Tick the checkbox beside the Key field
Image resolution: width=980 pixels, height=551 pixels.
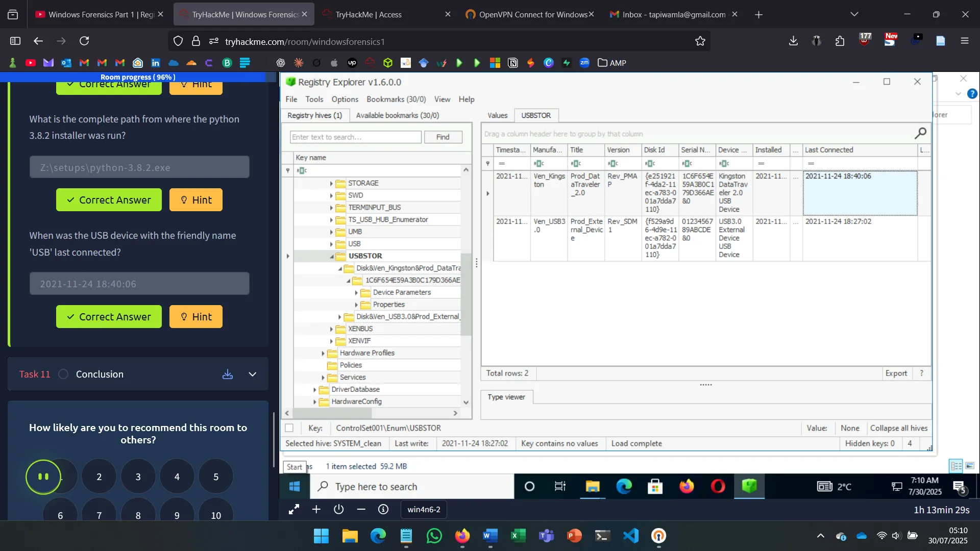[289, 428]
